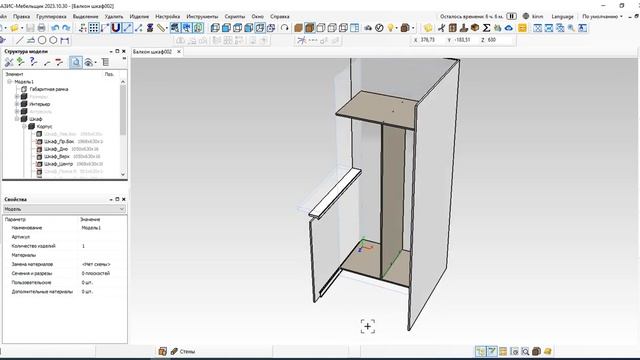This screenshot has width=640, height=360.
Task: Switch to the 'Балкон шкаф002' document tab
Action: click(153, 52)
